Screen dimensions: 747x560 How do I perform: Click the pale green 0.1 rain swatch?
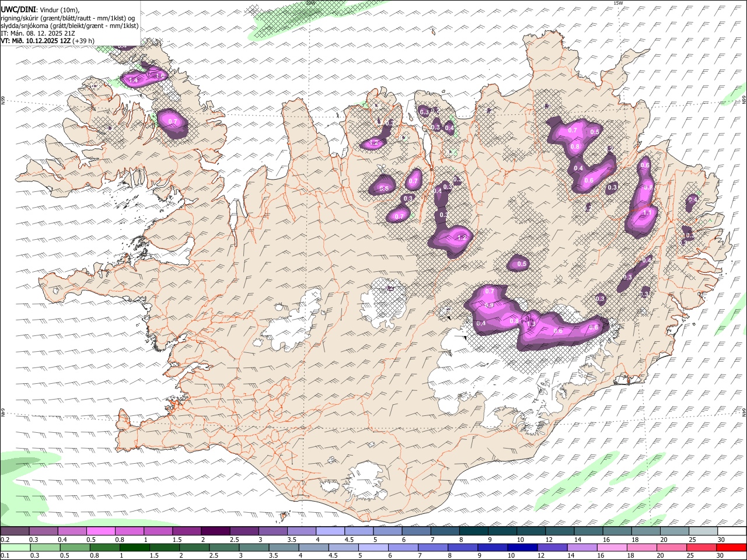click(15, 547)
